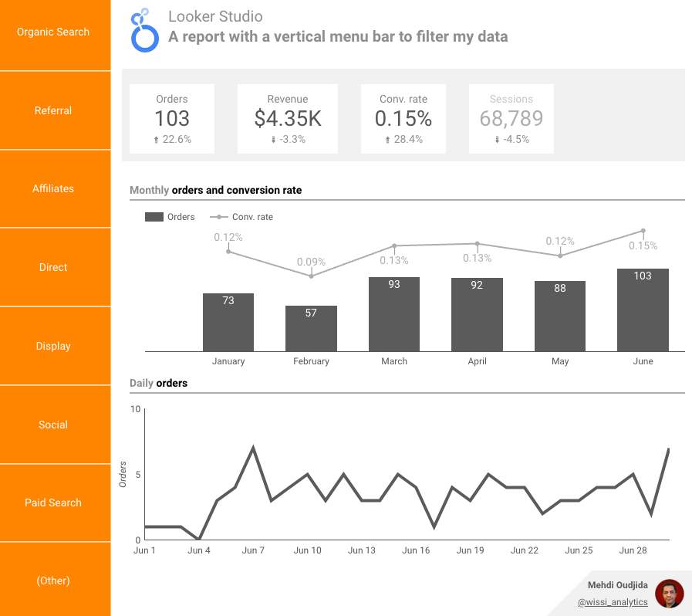Click the 0.09% conversion rate point label

tap(311, 262)
